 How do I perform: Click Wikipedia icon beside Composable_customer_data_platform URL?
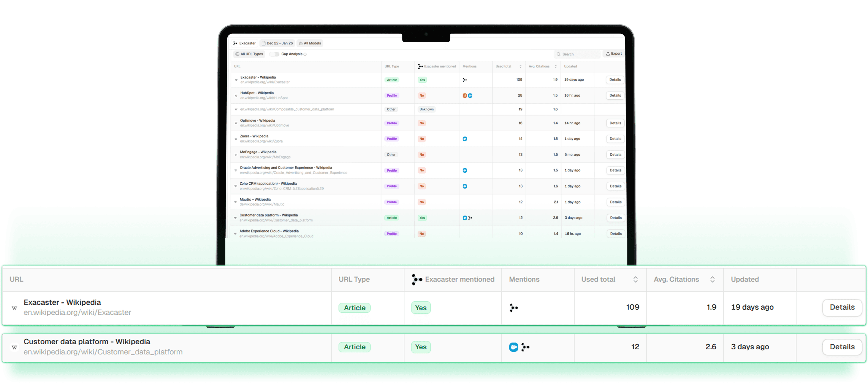click(x=236, y=110)
